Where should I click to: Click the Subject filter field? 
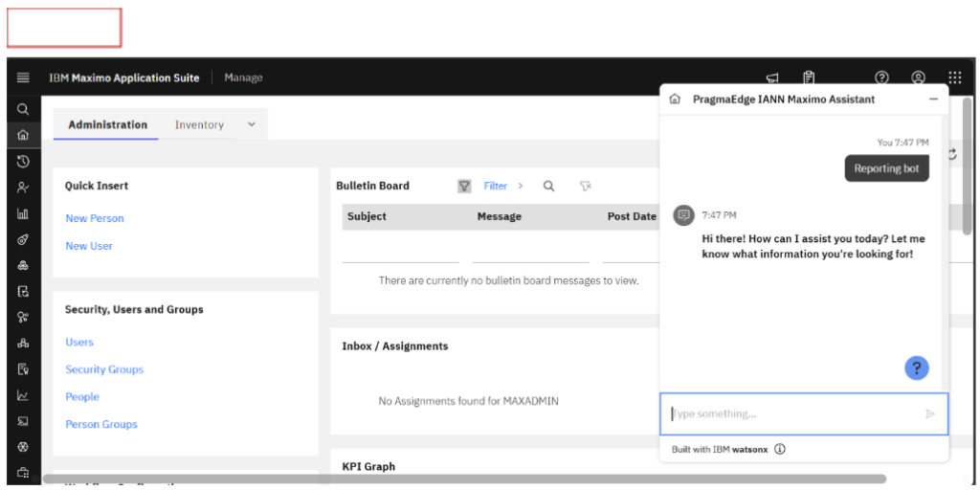(x=401, y=250)
